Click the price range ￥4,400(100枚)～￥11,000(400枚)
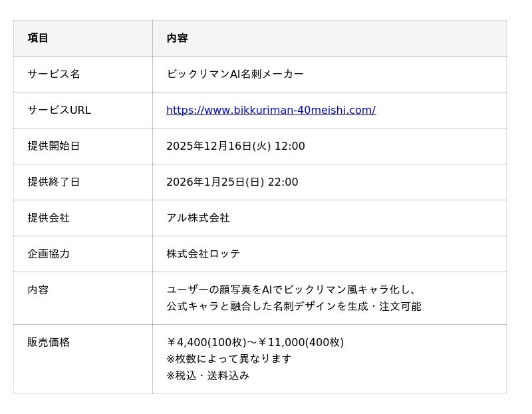 coord(255,342)
